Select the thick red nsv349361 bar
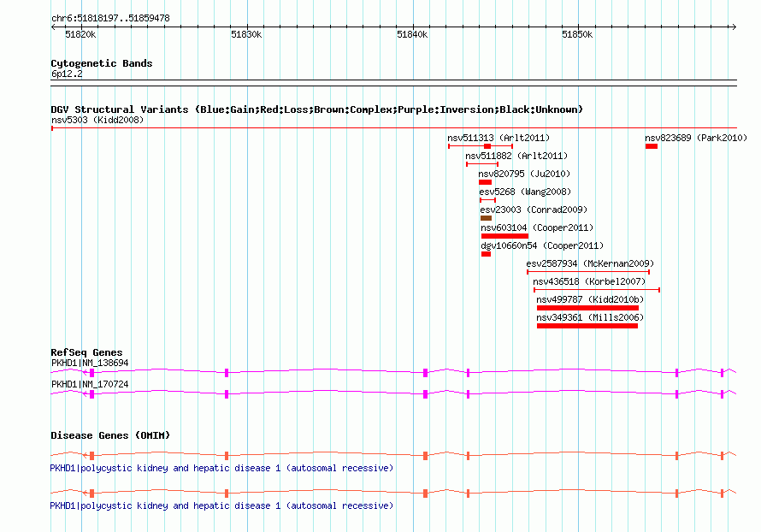Viewport: 761px width, 532px height. pos(587,326)
